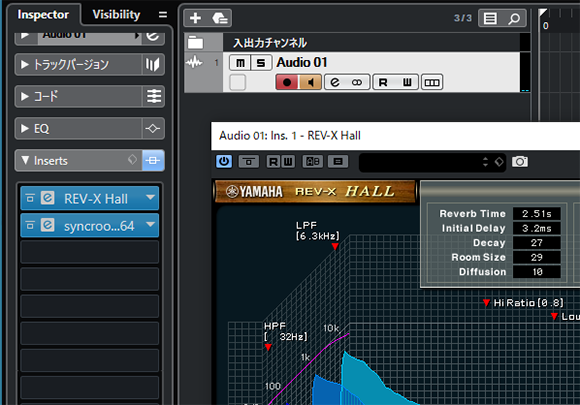580x405 pixels.
Task: Click the Diffusion value 10
Action: pyautogui.click(x=537, y=272)
